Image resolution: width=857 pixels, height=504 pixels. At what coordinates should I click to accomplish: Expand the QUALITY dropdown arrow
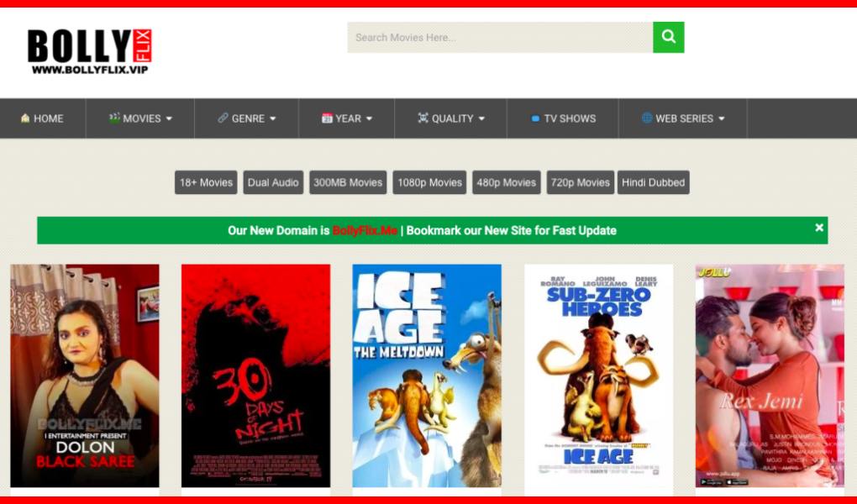click(x=481, y=118)
